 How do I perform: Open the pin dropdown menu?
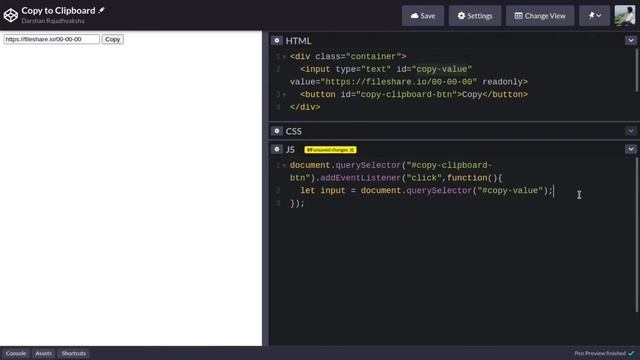(594, 16)
